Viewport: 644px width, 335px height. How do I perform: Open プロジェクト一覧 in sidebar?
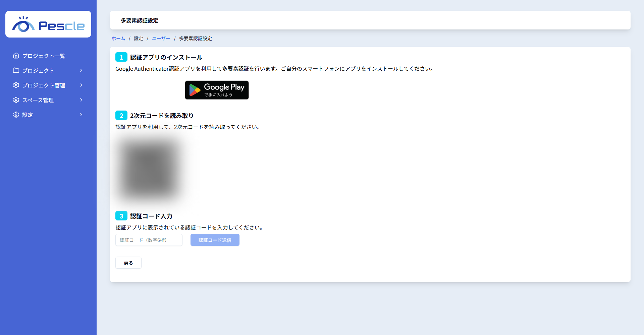48,56
